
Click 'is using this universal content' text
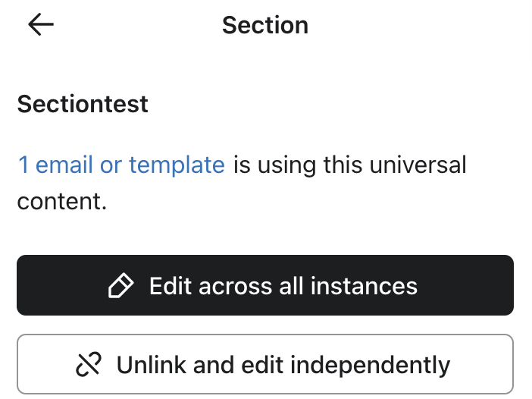(349, 165)
